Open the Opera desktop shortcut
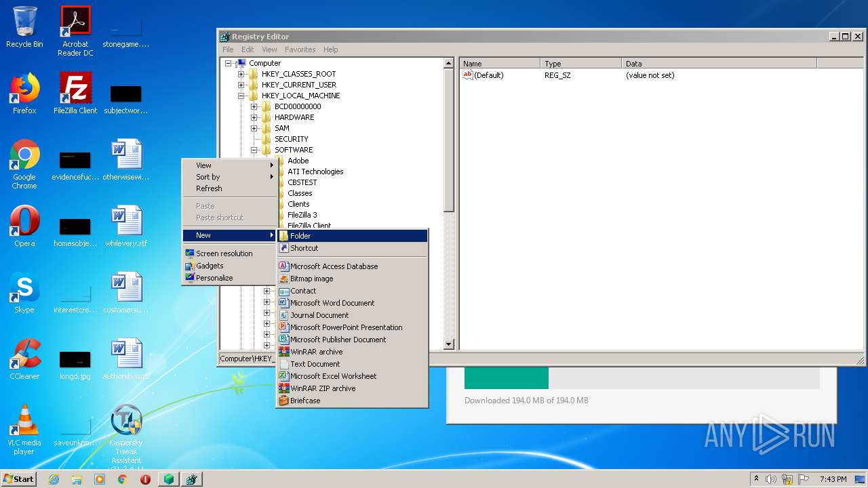The image size is (868, 488). click(24, 226)
